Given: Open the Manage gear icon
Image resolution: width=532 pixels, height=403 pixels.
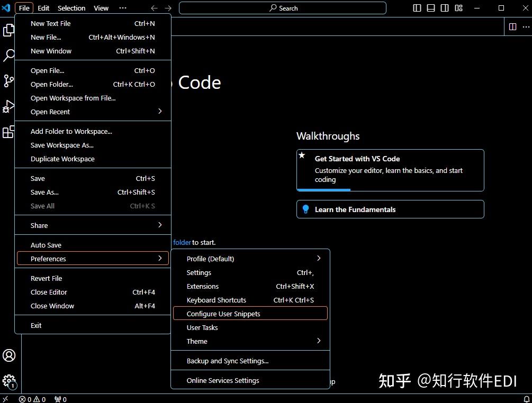Looking at the screenshot, I should click(x=9, y=381).
